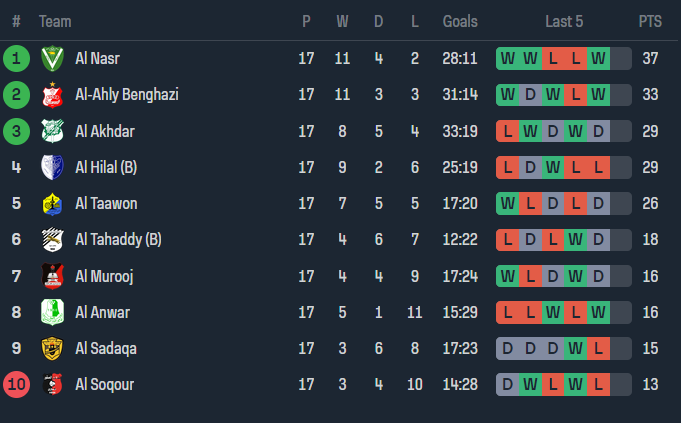Sort standings by Goals column header
This screenshot has width=681, height=423.
(x=460, y=21)
